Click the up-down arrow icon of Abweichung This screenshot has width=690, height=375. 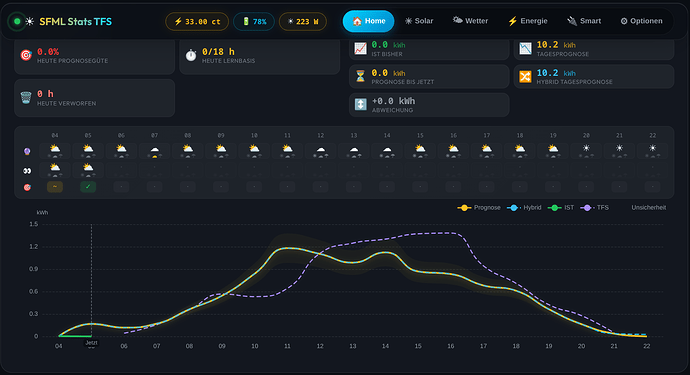point(360,104)
